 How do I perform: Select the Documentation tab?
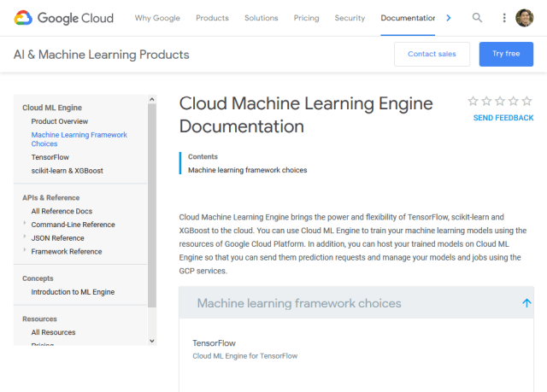[x=408, y=18]
